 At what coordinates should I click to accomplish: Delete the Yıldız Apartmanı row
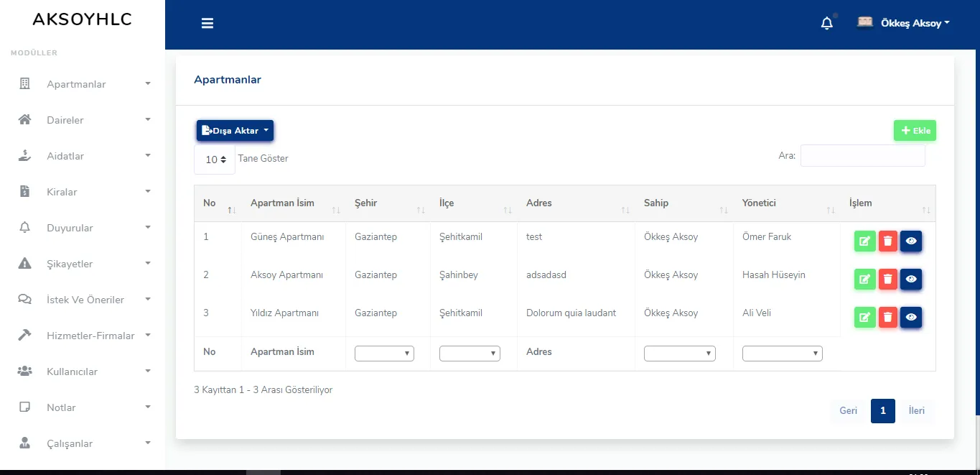click(888, 318)
